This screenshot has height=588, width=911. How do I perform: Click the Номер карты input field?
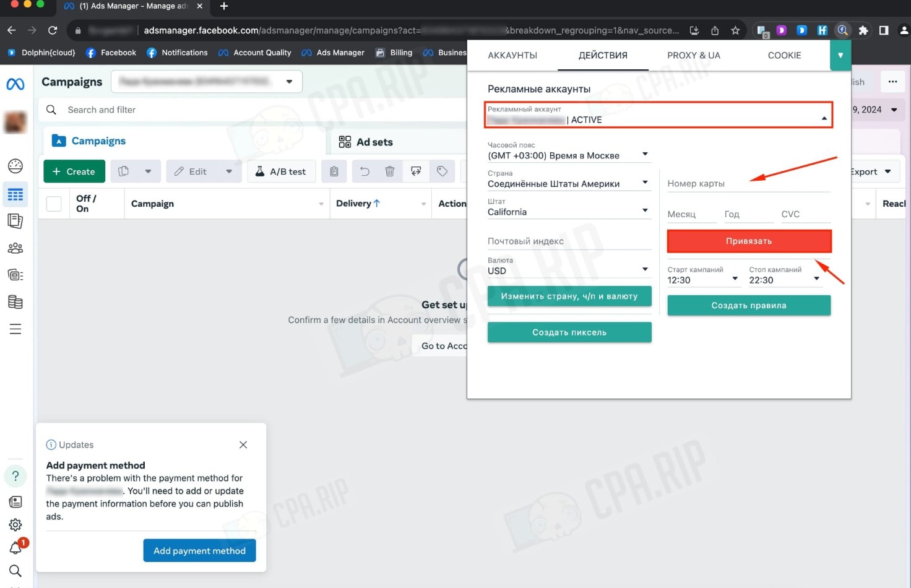point(748,183)
